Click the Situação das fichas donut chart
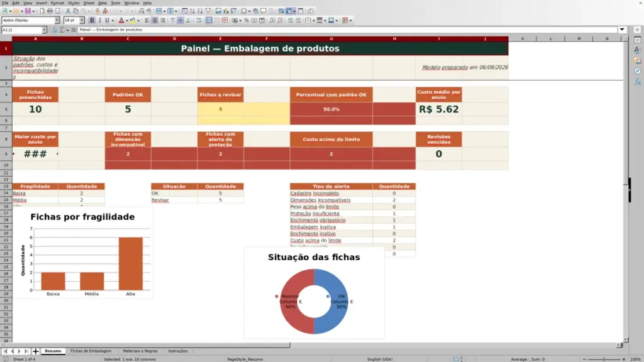The height and width of the screenshot is (362, 644). (x=314, y=293)
